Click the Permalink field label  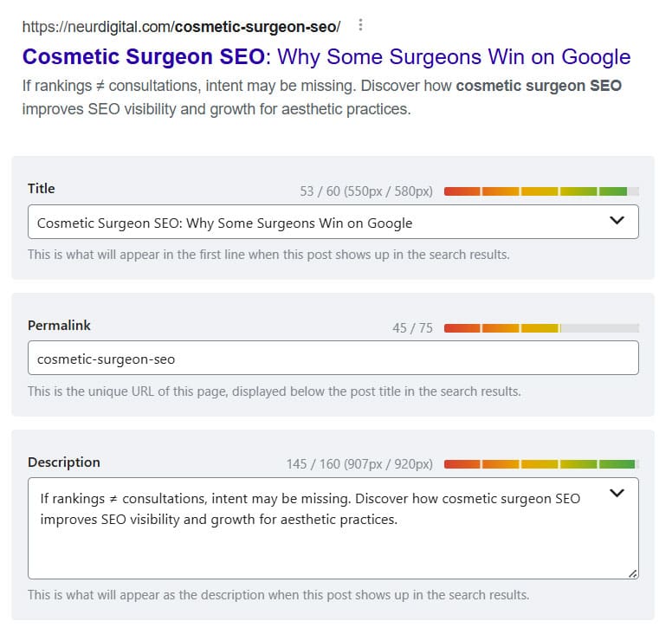click(x=59, y=326)
